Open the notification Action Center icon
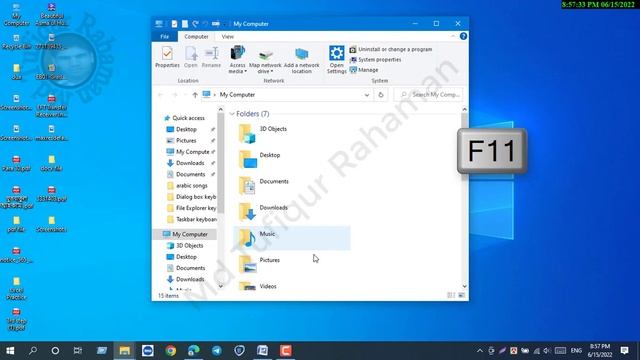Image resolution: width=640 pixels, height=360 pixels. [x=624, y=351]
